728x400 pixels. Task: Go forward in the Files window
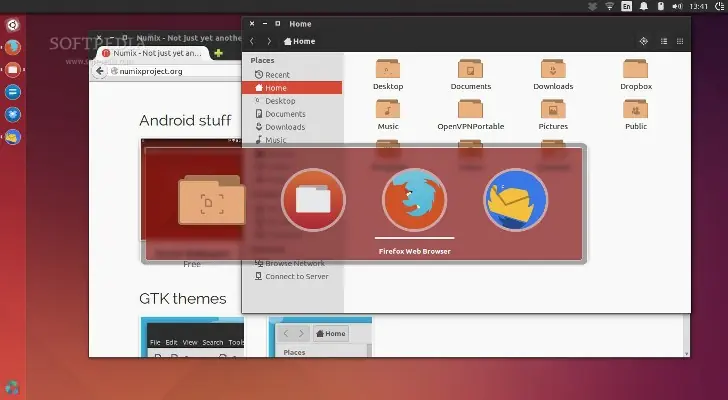269,41
